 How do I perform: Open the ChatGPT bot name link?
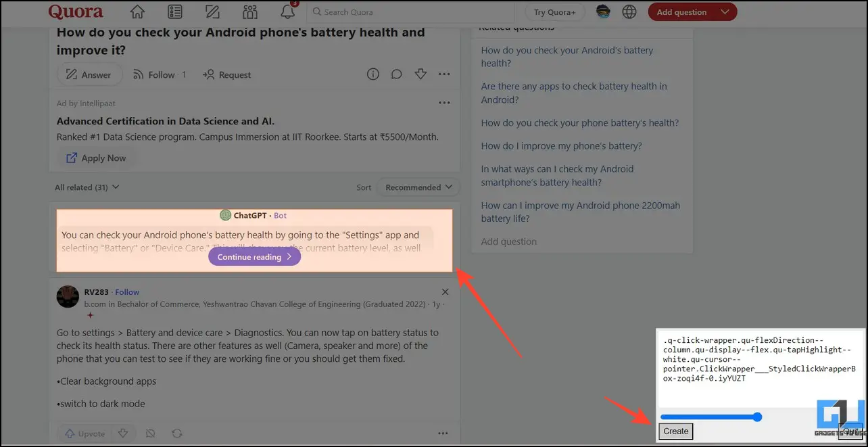tap(251, 215)
